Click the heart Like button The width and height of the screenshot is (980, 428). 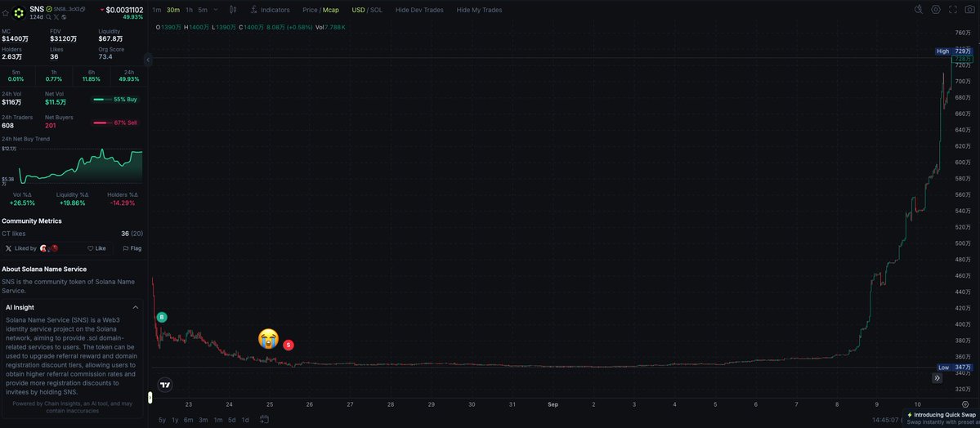tap(96, 248)
